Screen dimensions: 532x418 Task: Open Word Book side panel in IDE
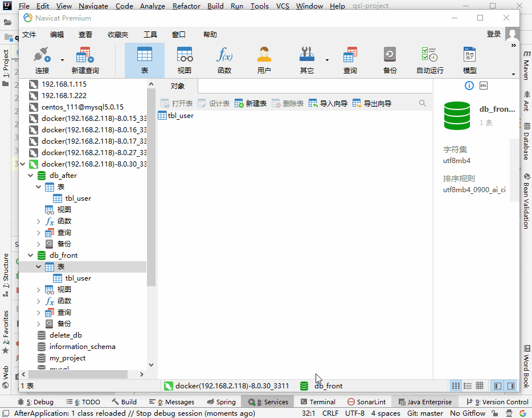tap(526, 367)
